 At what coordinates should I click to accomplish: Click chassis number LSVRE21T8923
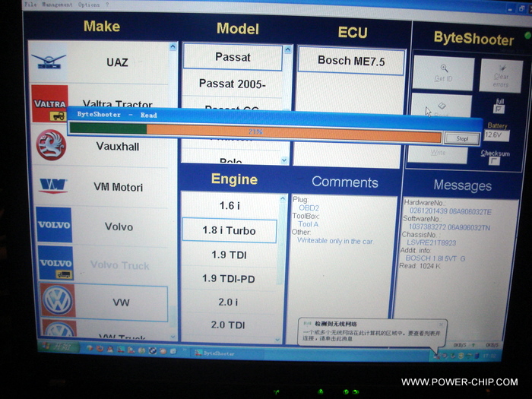pyautogui.click(x=431, y=242)
